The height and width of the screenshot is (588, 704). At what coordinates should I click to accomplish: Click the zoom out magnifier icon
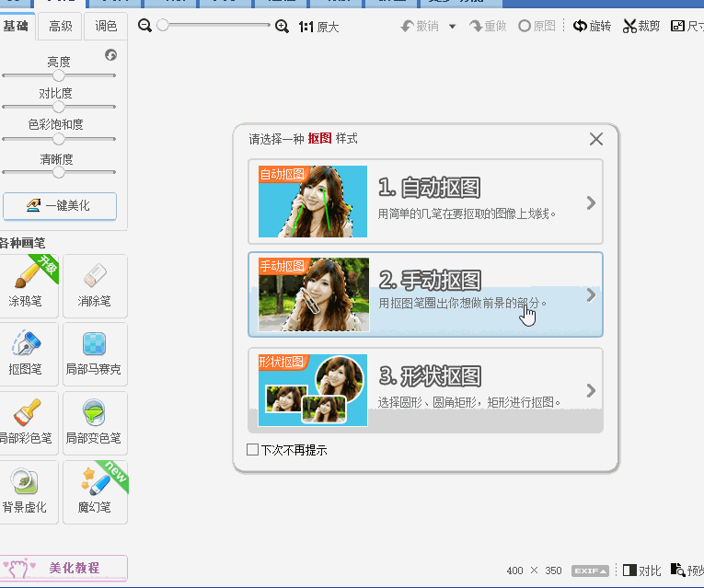click(144, 27)
